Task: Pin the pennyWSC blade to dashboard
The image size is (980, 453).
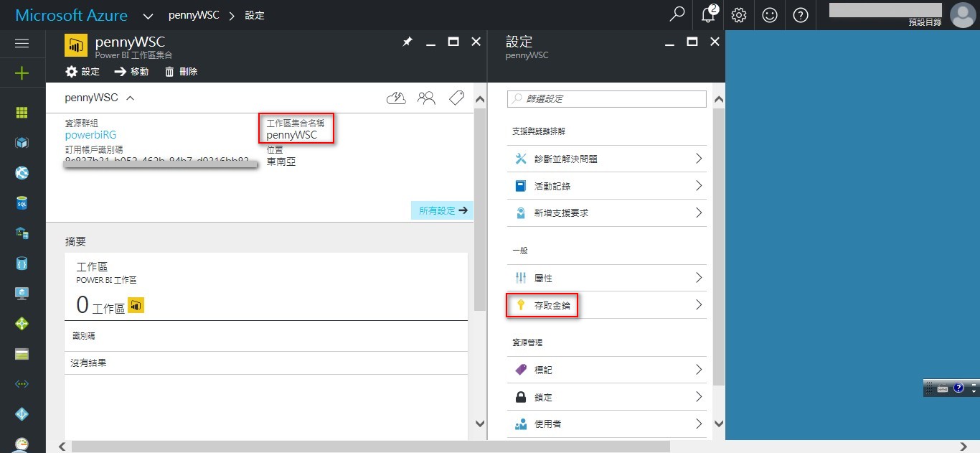Action: pos(407,42)
